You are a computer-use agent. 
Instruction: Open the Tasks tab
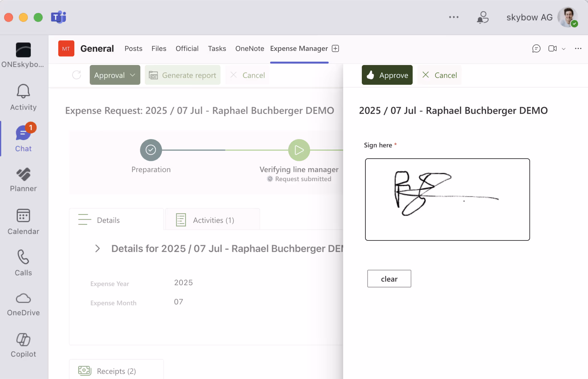217,48
